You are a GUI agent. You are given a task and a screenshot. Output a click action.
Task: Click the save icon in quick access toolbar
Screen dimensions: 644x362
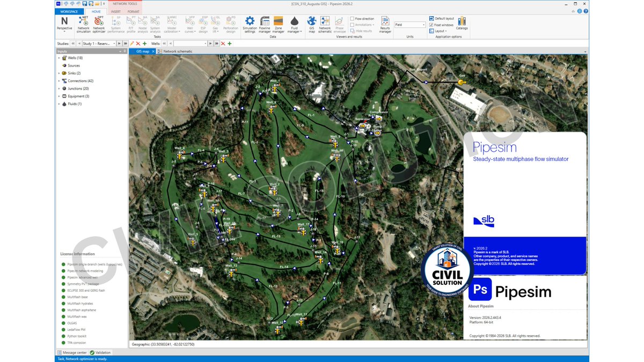point(84,3)
